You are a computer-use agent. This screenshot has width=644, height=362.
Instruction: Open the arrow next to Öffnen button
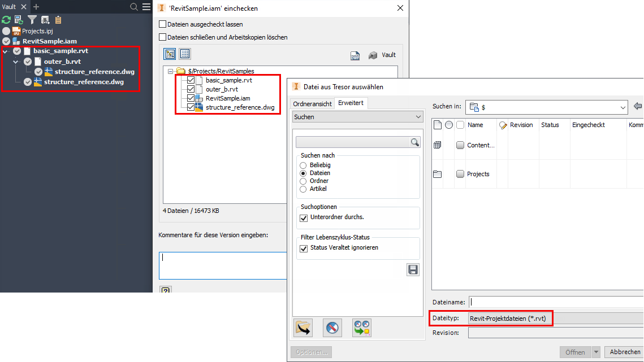[596, 352]
